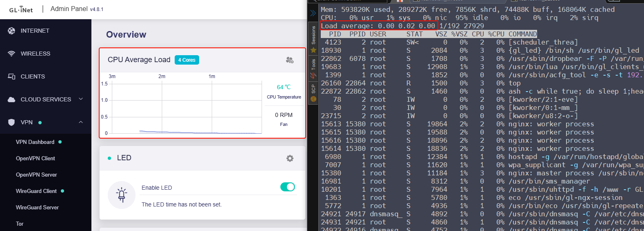Open fan settings icon in CPU card
This screenshot has height=231, width=644.
290,60
